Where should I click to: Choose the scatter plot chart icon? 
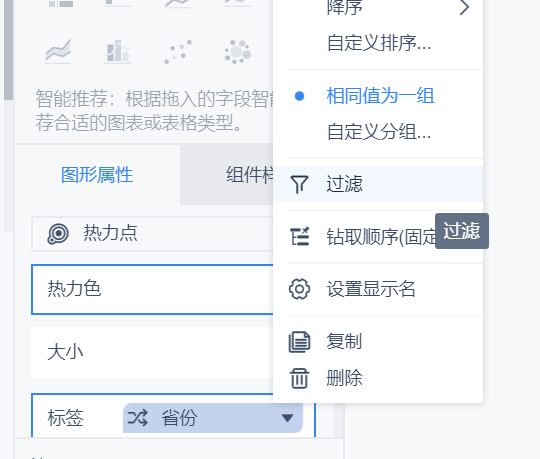pos(178,52)
